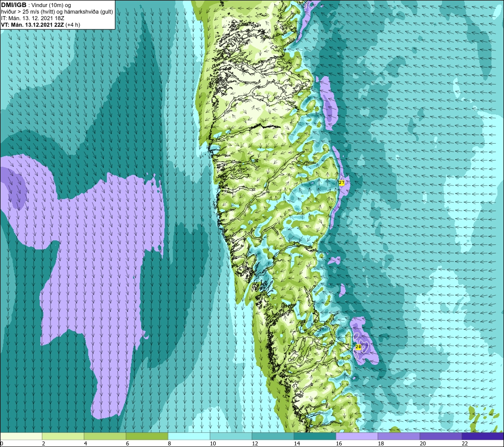Viewport: 504px width, 447px height.
Task: Click the 18–20 m/s medium purple swatch
Action: pos(399,436)
